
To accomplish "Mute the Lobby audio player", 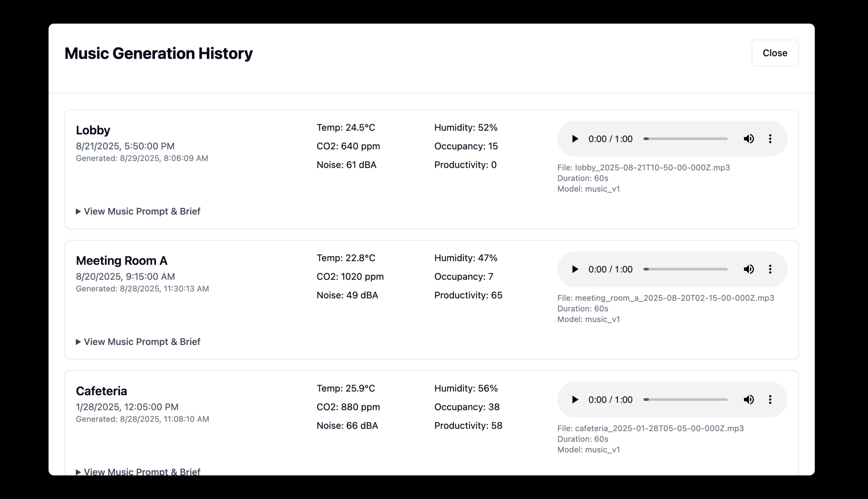I will pyautogui.click(x=749, y=139).
